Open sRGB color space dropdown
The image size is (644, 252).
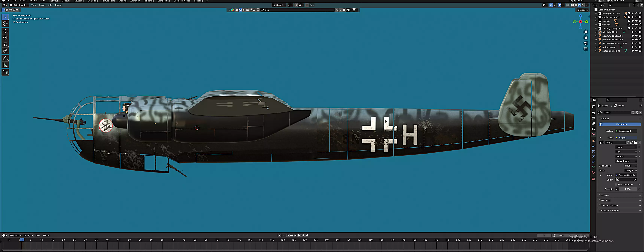tap(631, 166)
